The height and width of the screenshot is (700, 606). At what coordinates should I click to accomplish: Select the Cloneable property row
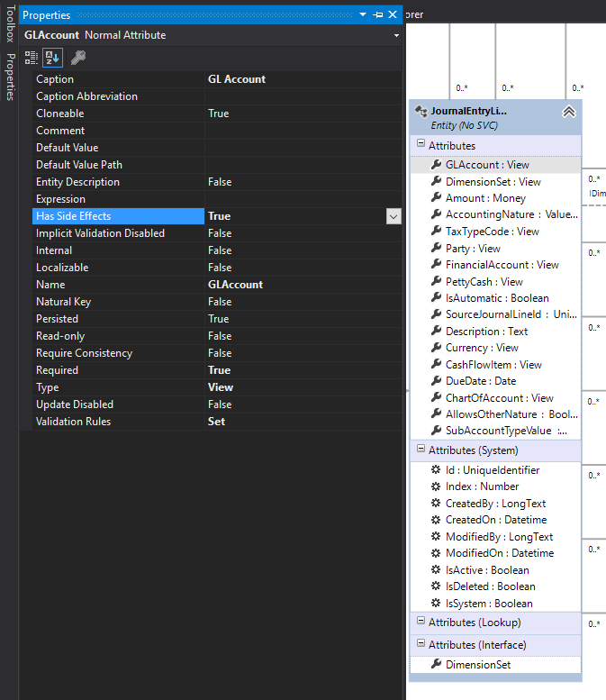pyautogui.click(x=217, y=114)
